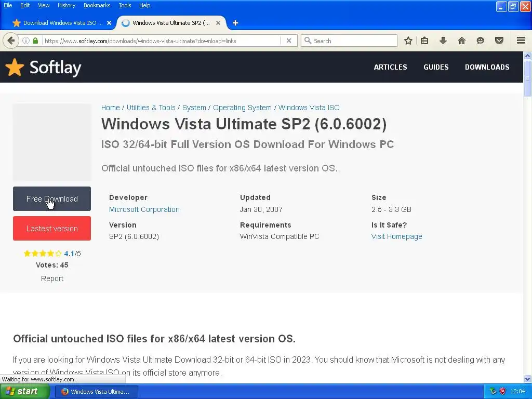Click the URL address field

[x=162, y=41]
